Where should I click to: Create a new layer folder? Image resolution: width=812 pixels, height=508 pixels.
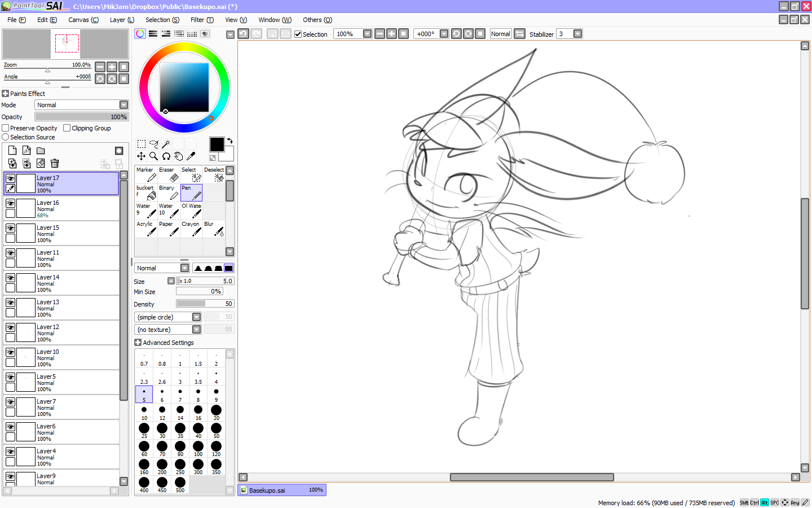pyautogui.click(x=41, y=151)
